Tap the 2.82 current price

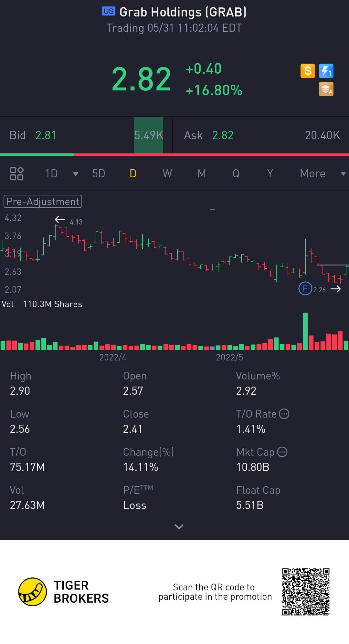141,79
